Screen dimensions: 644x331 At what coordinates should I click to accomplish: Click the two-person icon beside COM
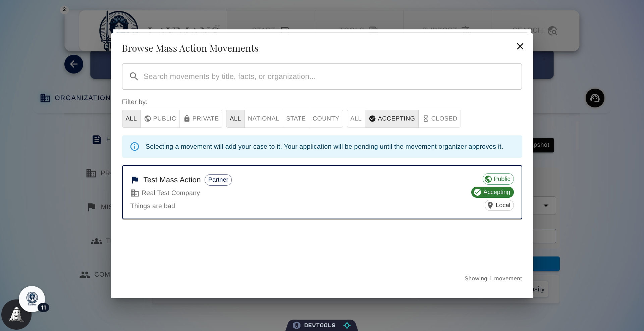pos(85,275)
